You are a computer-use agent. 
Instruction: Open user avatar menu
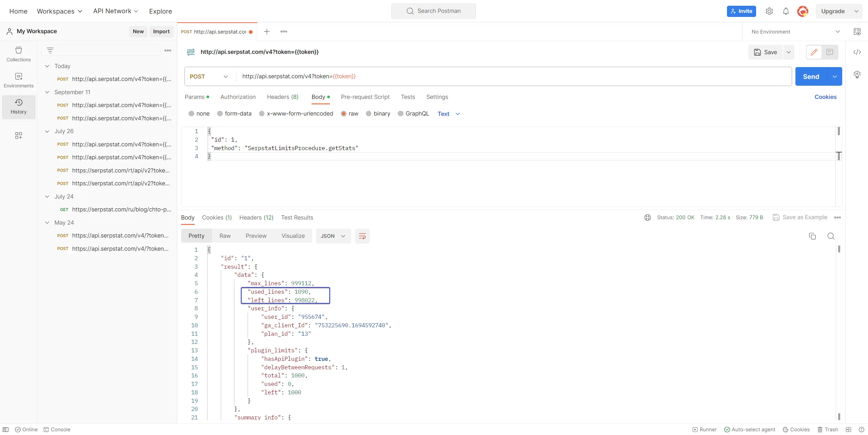click(803, 11)
